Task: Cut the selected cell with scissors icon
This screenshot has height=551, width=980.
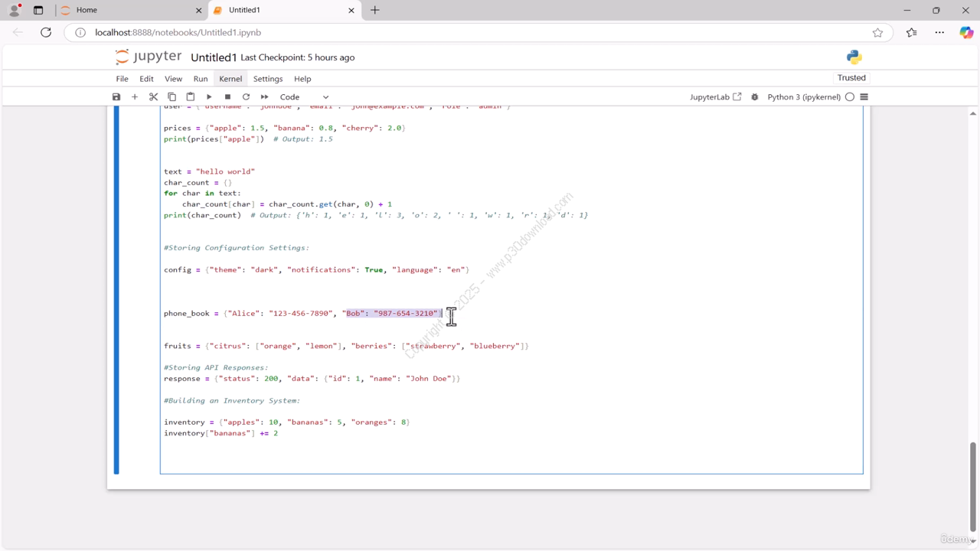Action: tap(153, 97)
